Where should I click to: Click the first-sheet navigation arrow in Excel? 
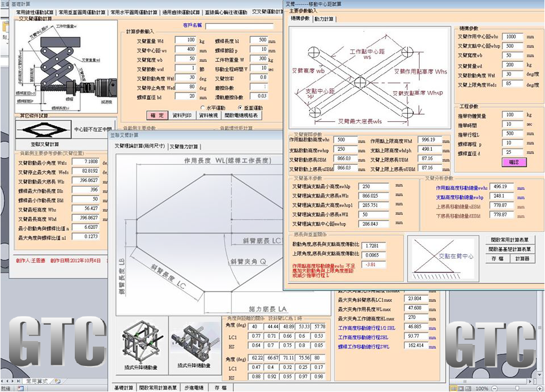[3, 381]
